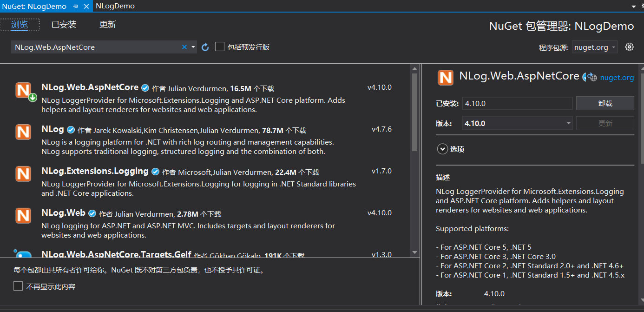This screenshot has width=644, height=312.
Task: Close the NuGet: NLogDemo tab
Action: click(86, 6)
